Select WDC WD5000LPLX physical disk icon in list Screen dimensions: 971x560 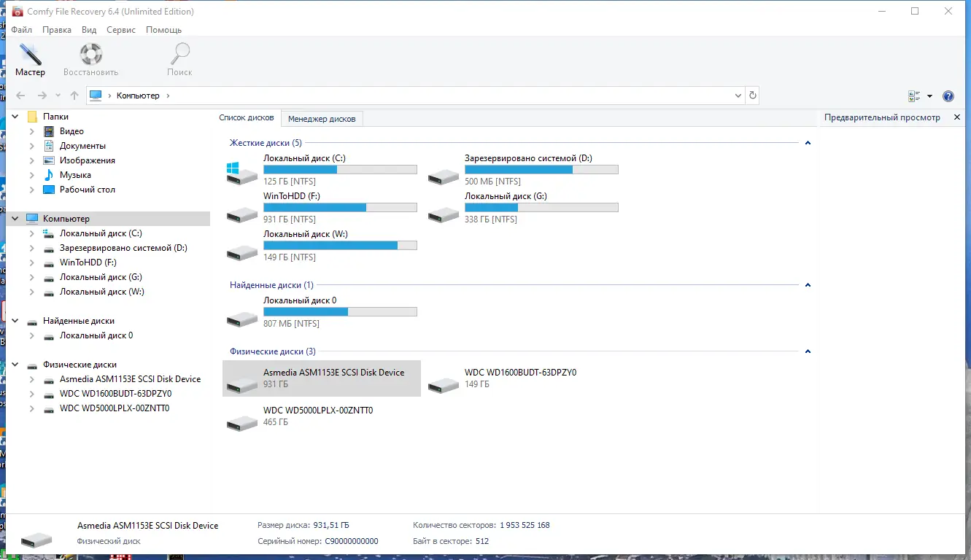click(x=242, y=422)
